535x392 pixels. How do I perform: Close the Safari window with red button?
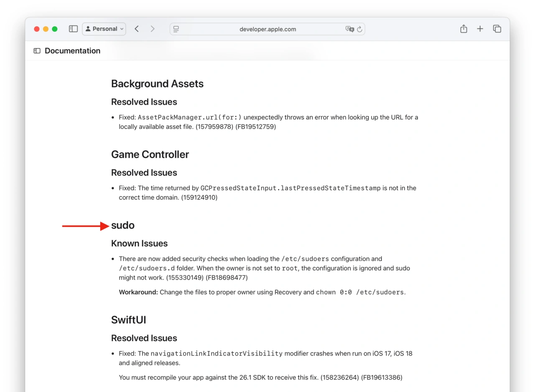(37, 29)
